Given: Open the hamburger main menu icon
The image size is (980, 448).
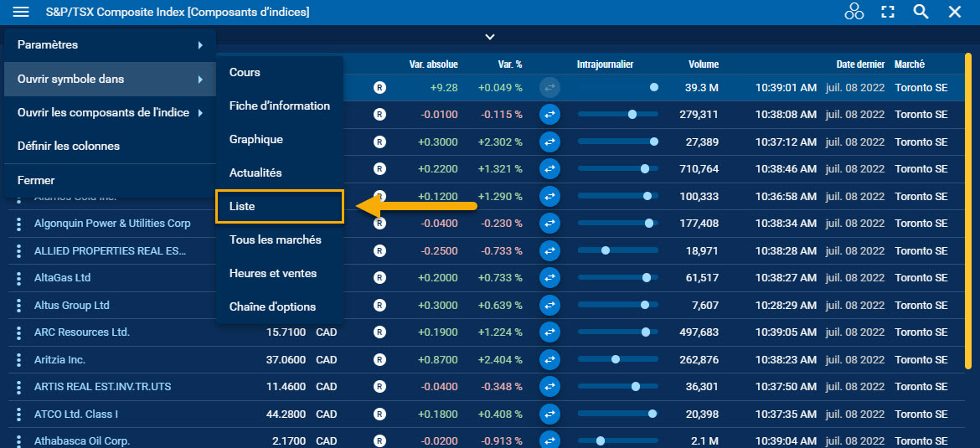Looking at the screenshot, I should (x=21, y=12).
